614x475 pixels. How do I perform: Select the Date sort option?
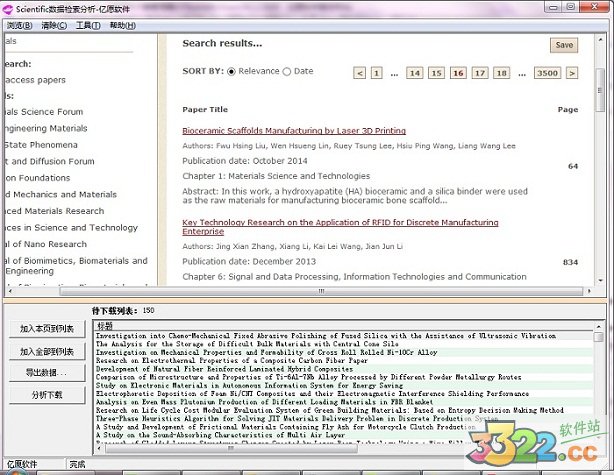coord(287,72)
